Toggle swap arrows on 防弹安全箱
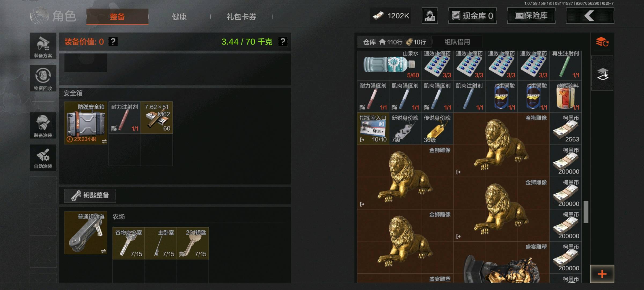644x290 pixels. coord(104,141)
